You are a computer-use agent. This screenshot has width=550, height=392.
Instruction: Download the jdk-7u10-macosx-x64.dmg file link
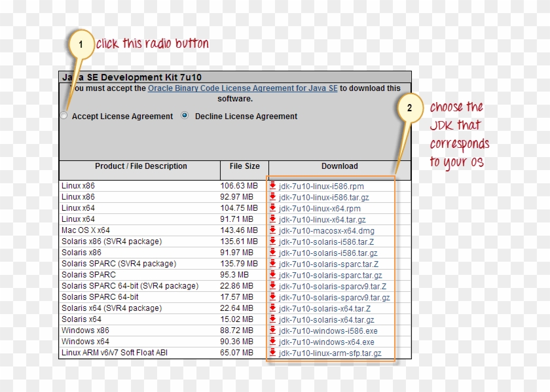(327, 231)
